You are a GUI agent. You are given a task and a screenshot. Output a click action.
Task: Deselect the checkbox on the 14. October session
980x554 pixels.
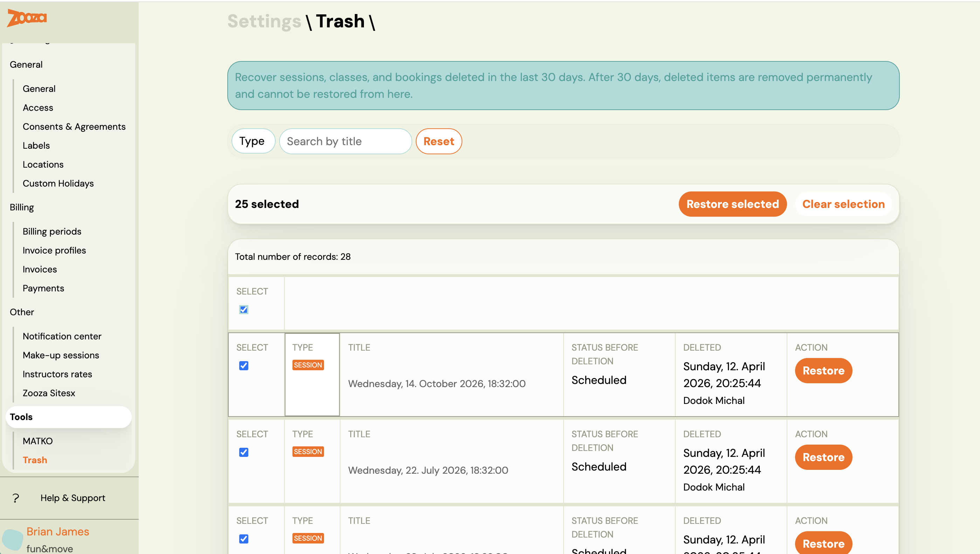[243, 365]
